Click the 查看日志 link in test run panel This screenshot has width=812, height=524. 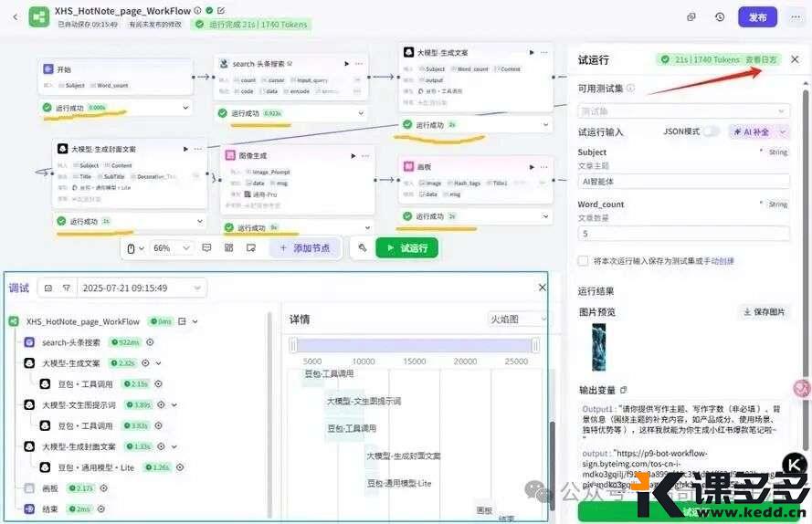point(762,59)
